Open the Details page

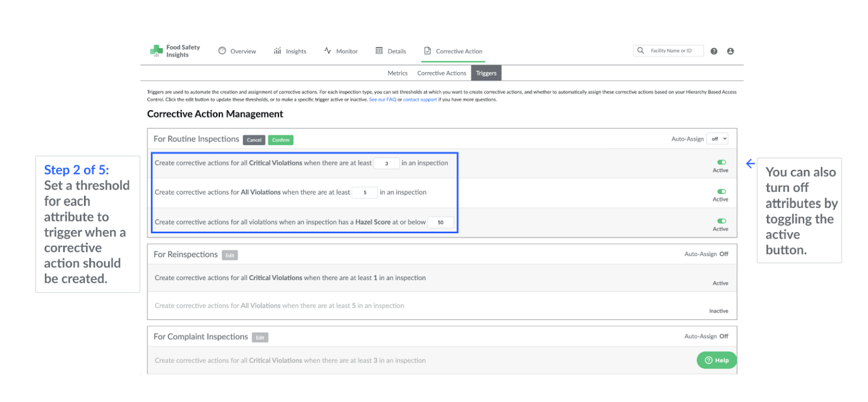tap(391, 51)
